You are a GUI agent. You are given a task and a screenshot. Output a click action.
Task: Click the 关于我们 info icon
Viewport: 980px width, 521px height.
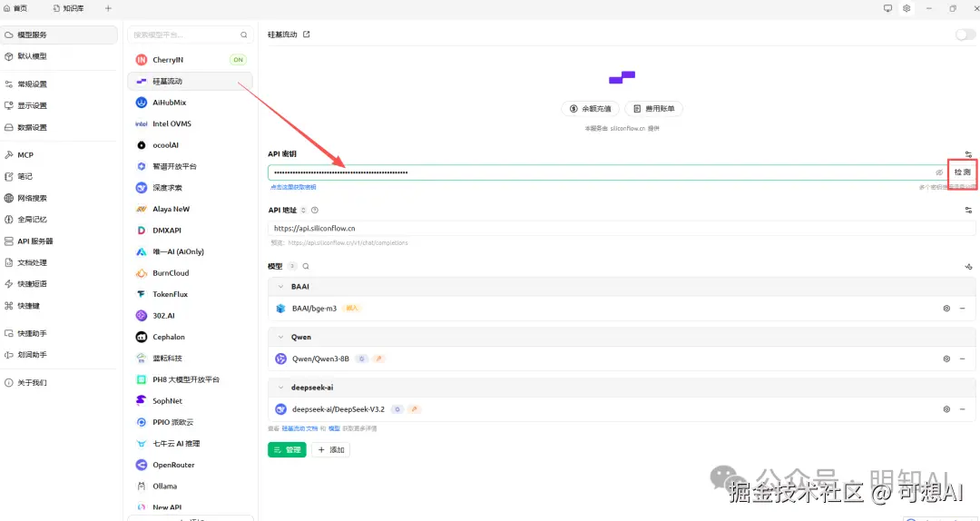[9, 383]
